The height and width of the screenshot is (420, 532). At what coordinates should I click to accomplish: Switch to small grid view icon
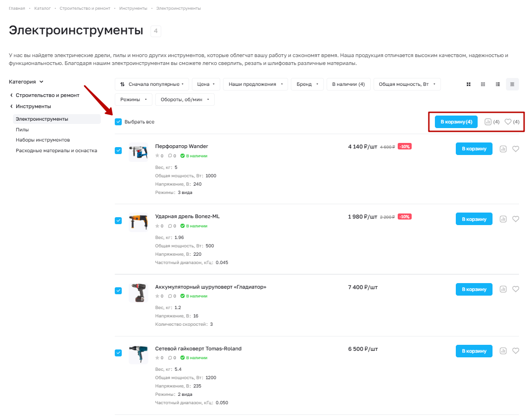tap(483, 84)
